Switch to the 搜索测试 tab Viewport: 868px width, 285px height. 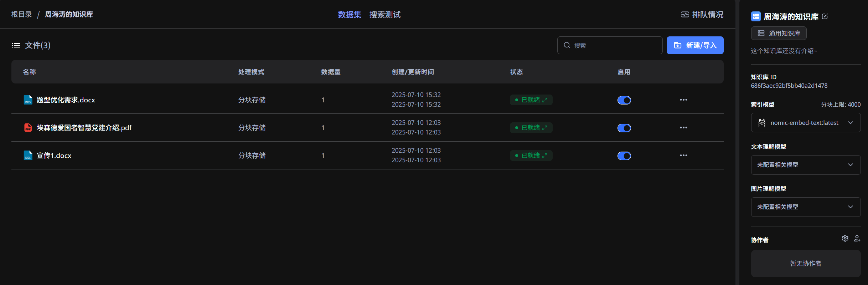385,15
